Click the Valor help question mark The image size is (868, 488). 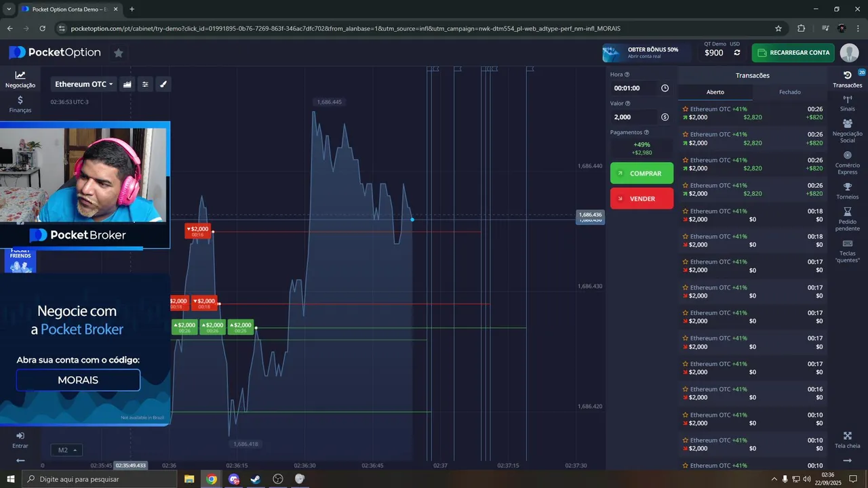pos(627,104)
